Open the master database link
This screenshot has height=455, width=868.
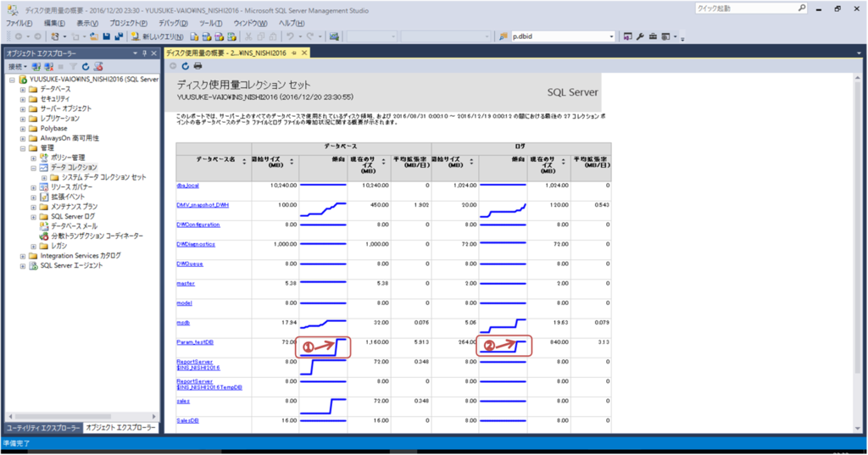(186, 283)
